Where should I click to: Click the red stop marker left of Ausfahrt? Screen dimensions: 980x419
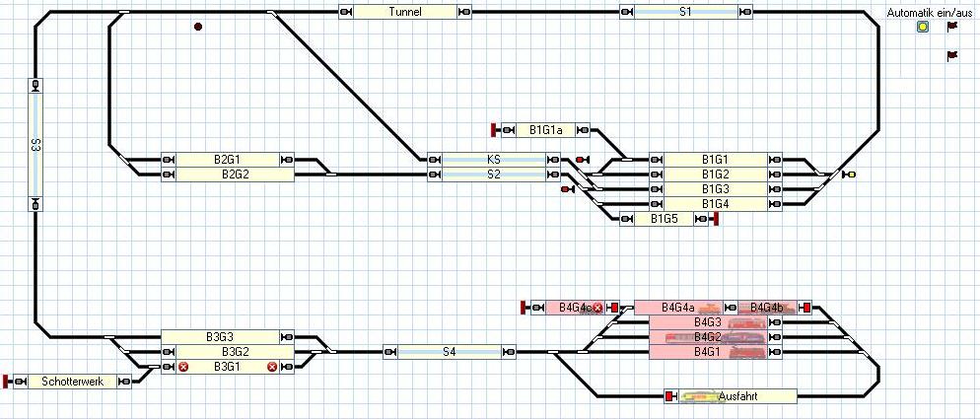[x=670, y=396]
